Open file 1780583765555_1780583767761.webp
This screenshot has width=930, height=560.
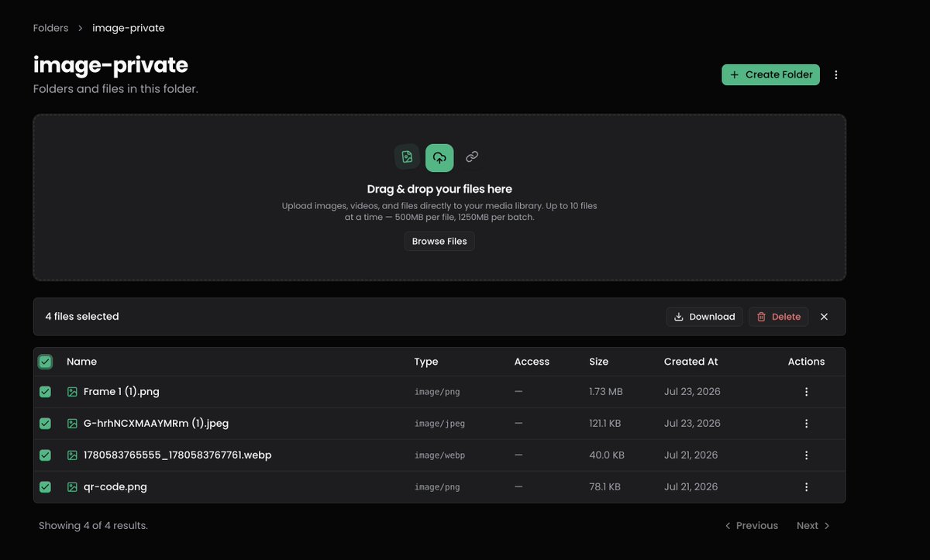point(177,455)
